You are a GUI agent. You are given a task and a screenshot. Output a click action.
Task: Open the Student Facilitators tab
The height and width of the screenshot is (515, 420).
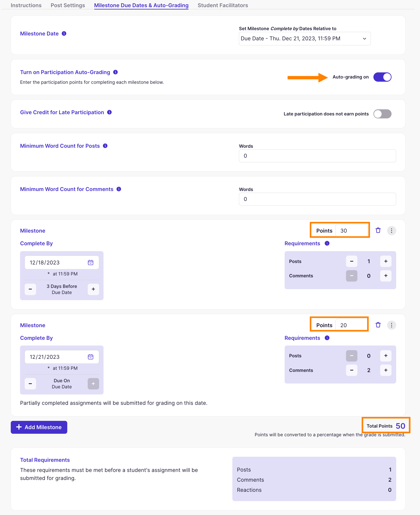223,5
